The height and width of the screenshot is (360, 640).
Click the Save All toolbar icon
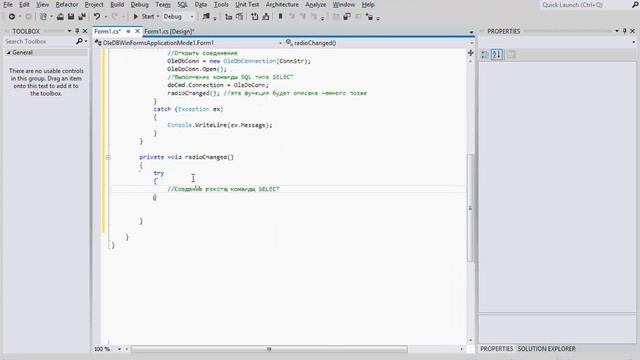click(82, 17)
